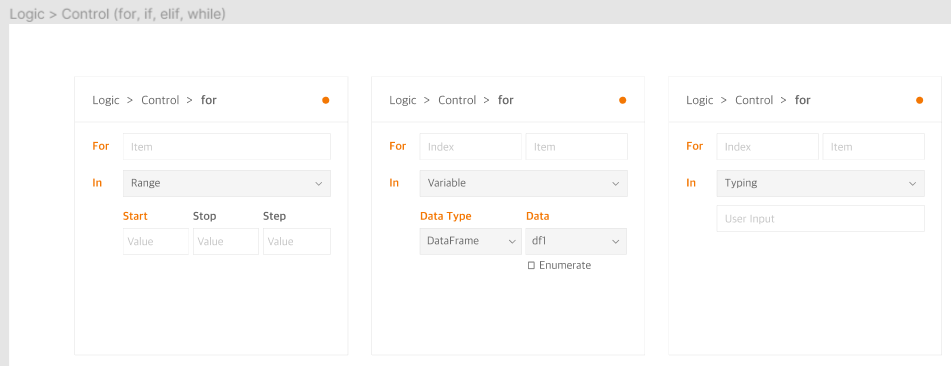Click the For label in the Range card

(x=101, y=146)
